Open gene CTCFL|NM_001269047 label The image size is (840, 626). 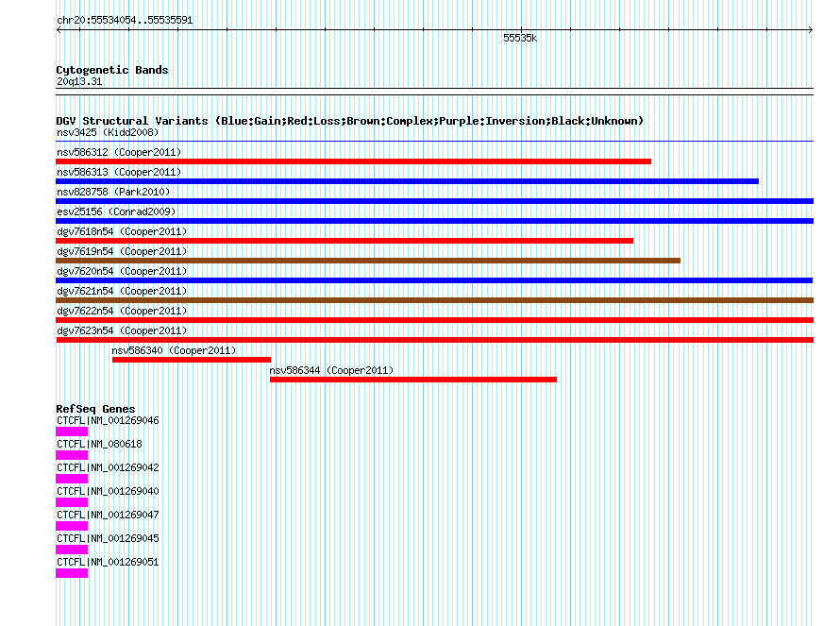tap(108, 515)
